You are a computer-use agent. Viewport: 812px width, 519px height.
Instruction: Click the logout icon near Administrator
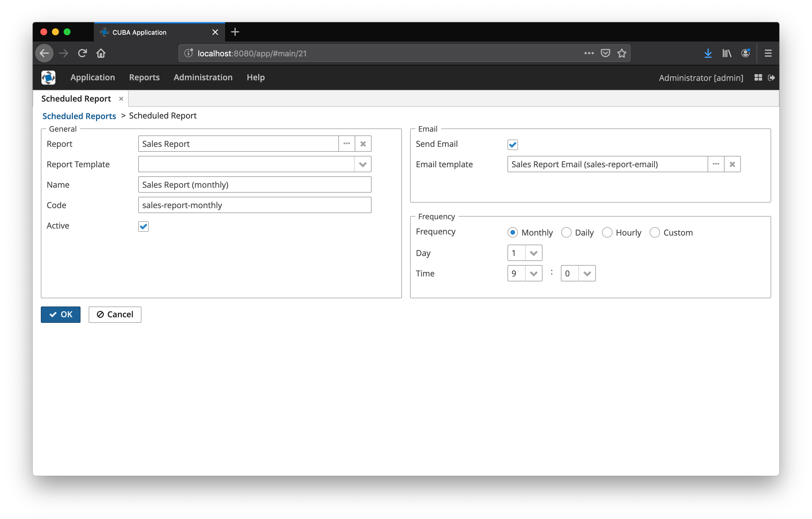pyautogui.click(x=771, y=78)
